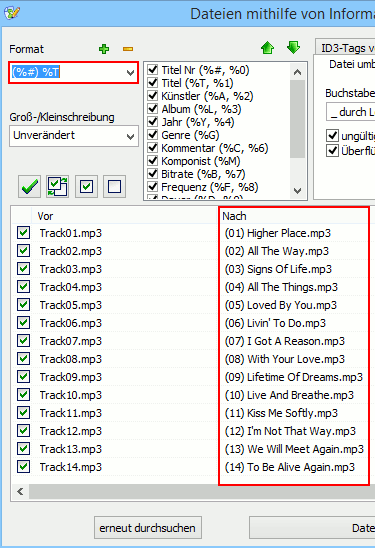Toggle the Komponist (%M) checkbox
375x548 pixels.
pyautogui.click(x=152, y=161)
